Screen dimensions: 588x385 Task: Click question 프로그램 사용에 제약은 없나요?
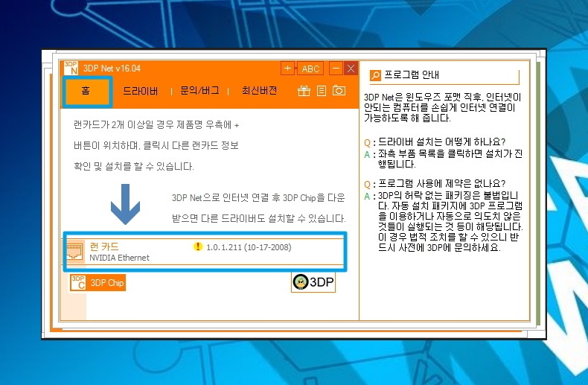coord(442,183)
